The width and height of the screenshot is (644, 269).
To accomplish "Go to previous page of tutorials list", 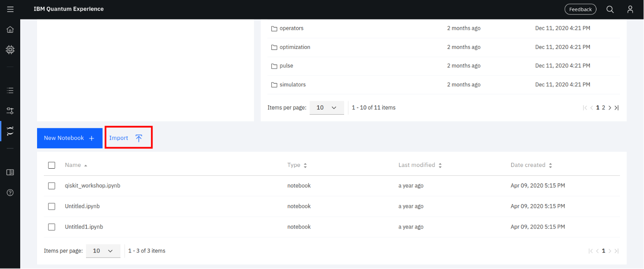I will [x=592, y=108].
